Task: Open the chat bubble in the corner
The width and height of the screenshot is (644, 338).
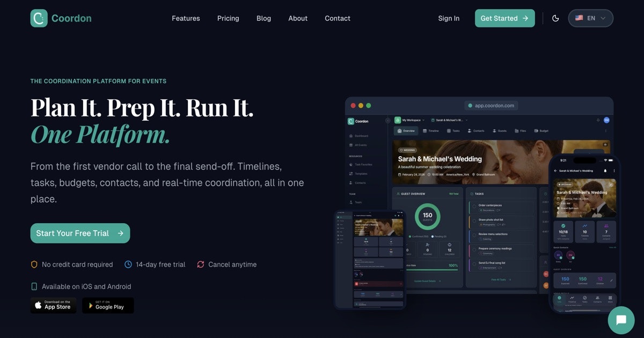Action: (621, 320)
